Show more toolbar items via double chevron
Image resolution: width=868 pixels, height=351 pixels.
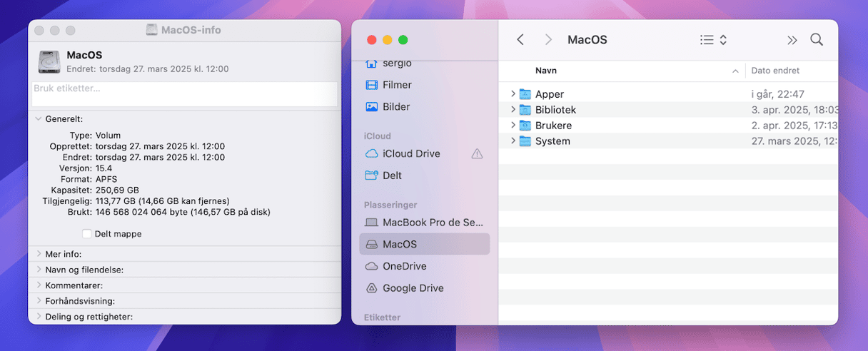792,40
